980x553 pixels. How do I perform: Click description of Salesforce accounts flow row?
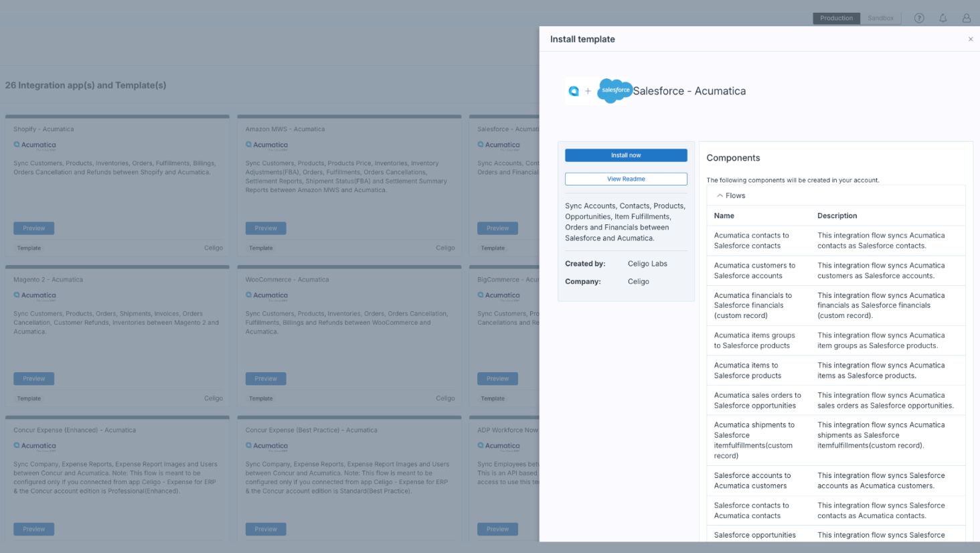coord(881,481)
